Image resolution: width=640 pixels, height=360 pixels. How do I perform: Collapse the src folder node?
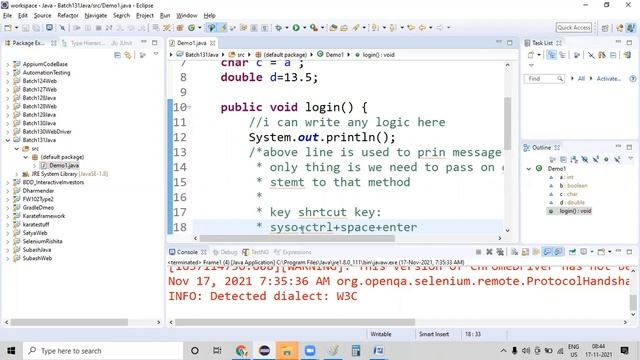coord(17,149)
